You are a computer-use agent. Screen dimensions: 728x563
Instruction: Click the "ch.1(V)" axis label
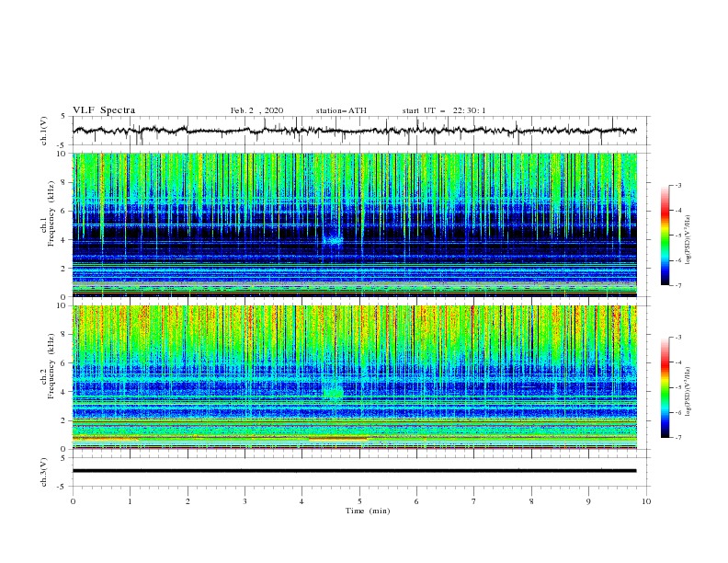click(44, 131)
